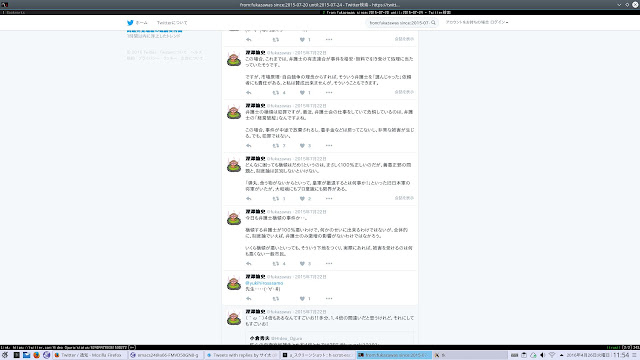Open more options on the 7-retweet tweet
Viewport: 640px width, 360px height.
(329, 146)
